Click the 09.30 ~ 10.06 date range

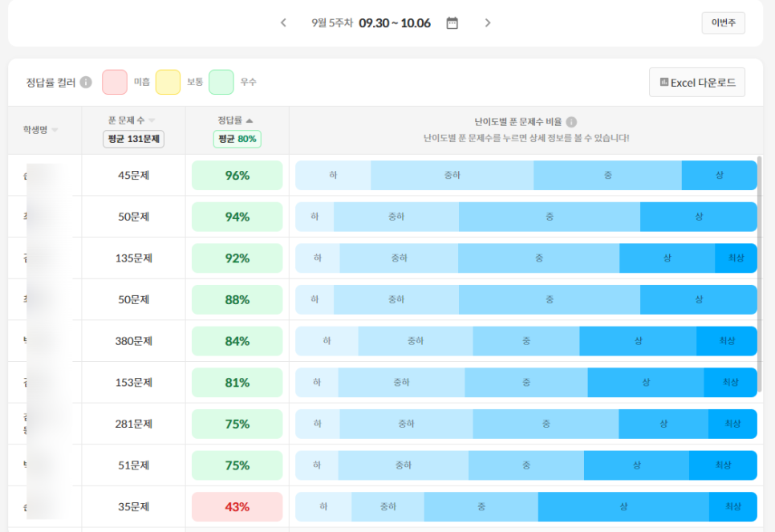coord(395,22)
